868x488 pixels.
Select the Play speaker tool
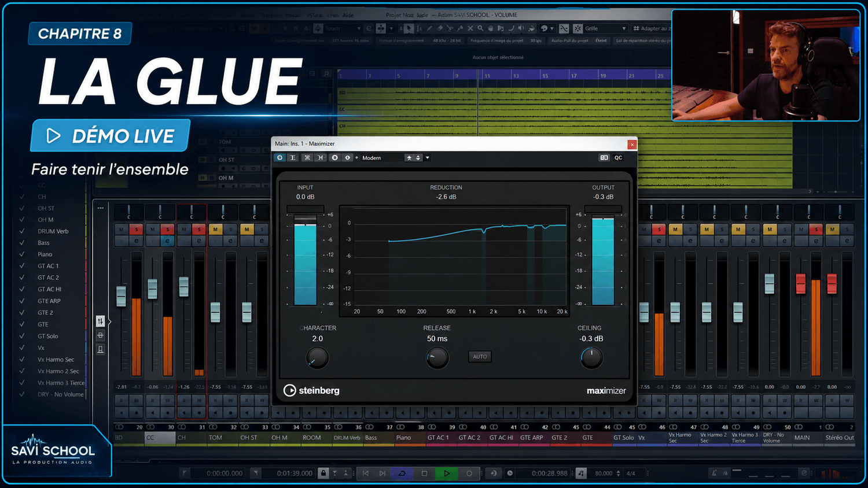521,28
